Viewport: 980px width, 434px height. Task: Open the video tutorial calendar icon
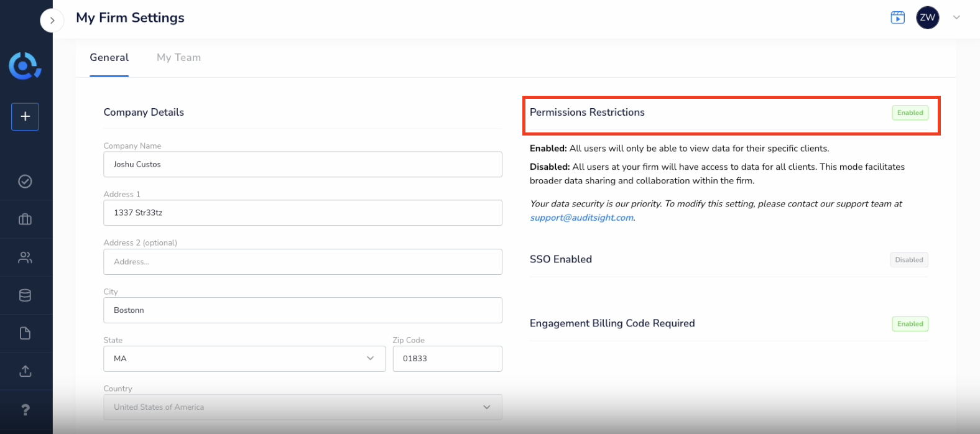[897, 17]
